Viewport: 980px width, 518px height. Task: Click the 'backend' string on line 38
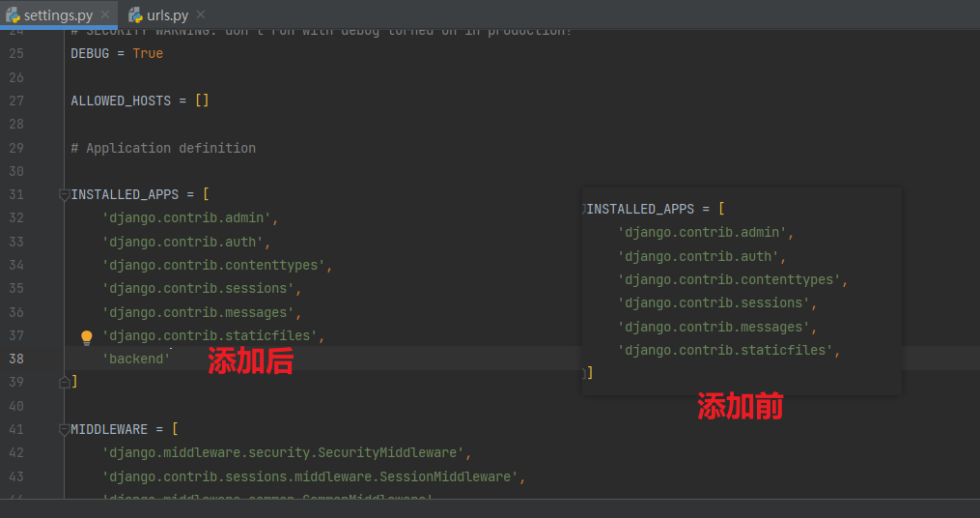136,360
